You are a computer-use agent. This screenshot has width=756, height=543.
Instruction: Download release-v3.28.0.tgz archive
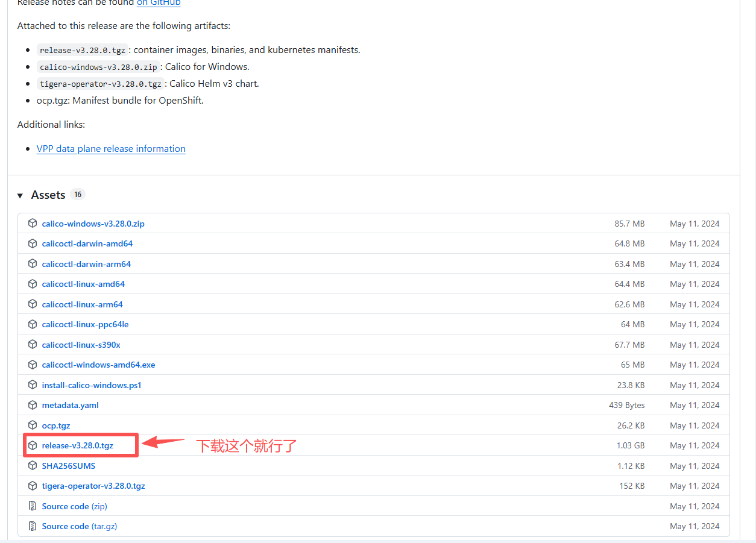click(78, 445)
